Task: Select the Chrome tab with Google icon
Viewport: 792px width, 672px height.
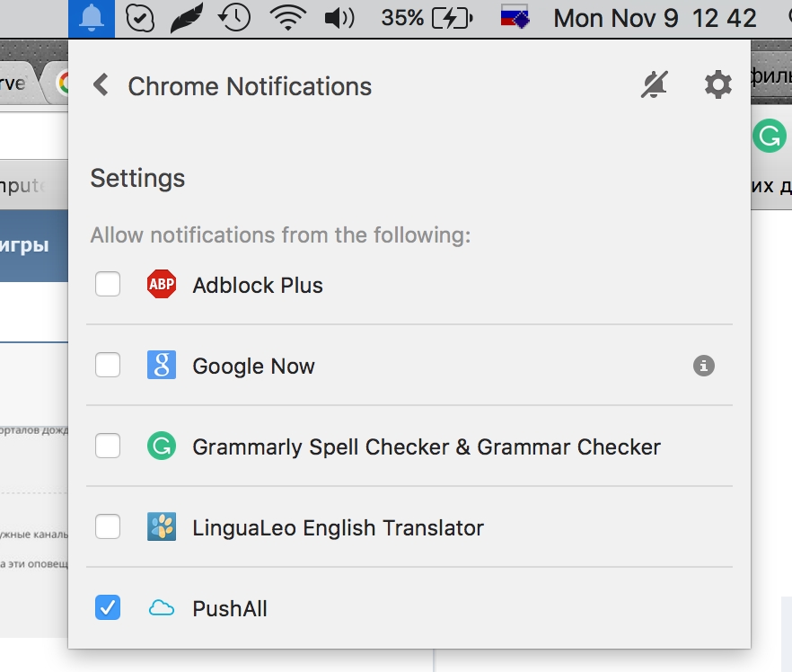Action: (55, 83)
